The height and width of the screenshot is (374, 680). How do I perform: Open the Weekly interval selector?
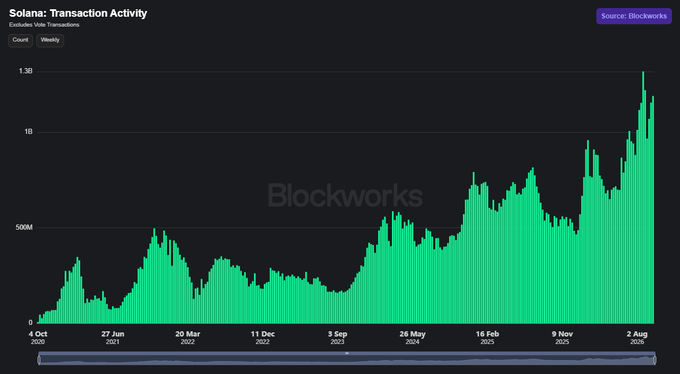click(x=50, y=40)
